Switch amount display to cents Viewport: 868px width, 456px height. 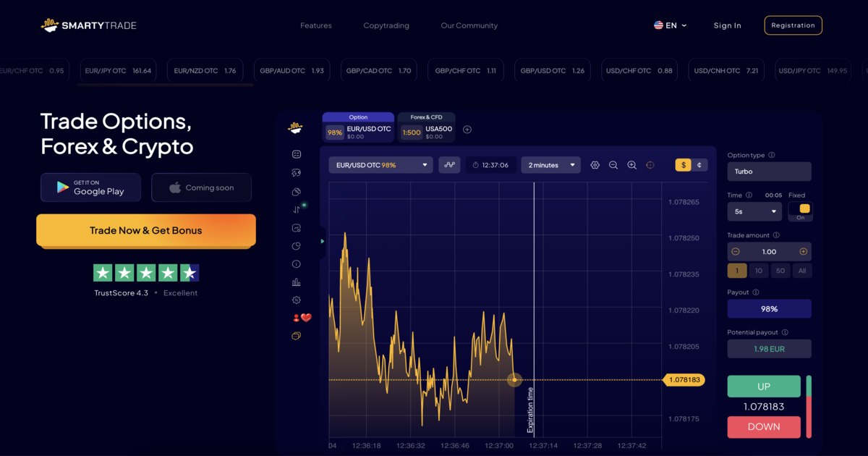(x=698, y=164)
